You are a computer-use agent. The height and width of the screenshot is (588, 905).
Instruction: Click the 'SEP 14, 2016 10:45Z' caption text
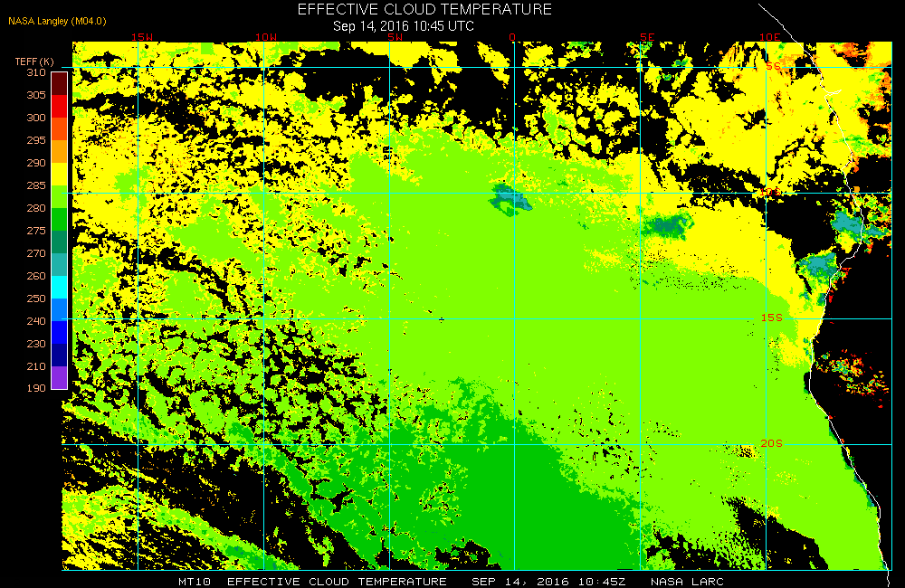tap(549, 581)
